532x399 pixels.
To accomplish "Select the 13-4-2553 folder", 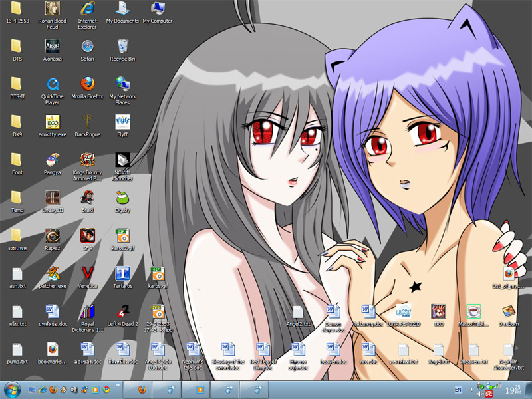I will pyautogui.click(x=17, y=12).
